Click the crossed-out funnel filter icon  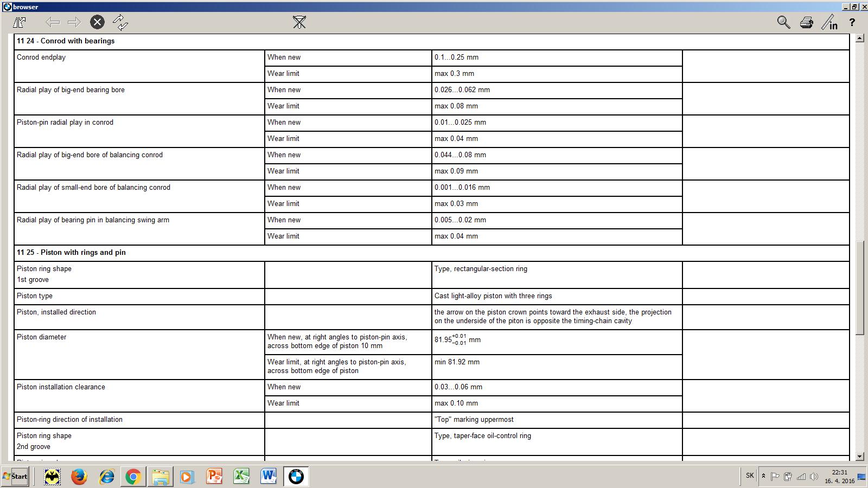[299, 22]
